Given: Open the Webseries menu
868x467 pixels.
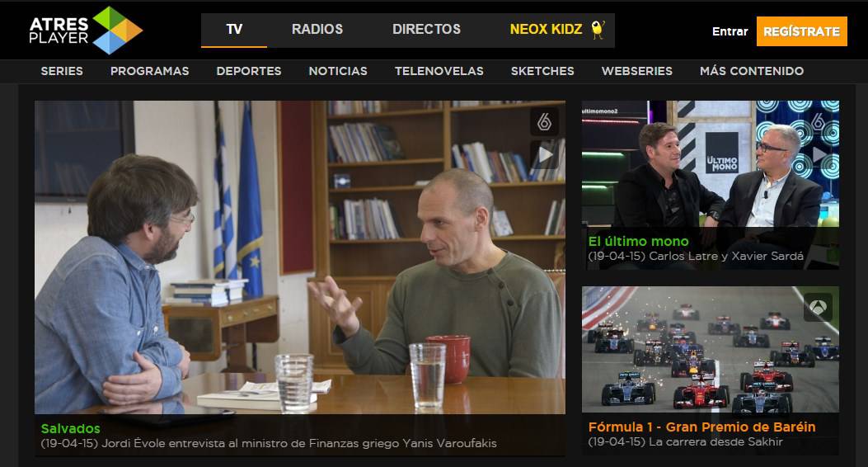Looking at the screenshot, I should (636, 71).
